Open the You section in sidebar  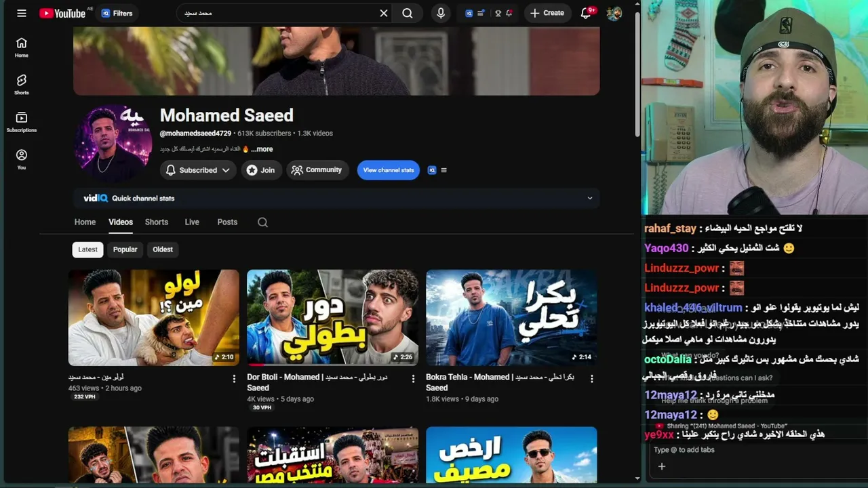pos(22,159)
